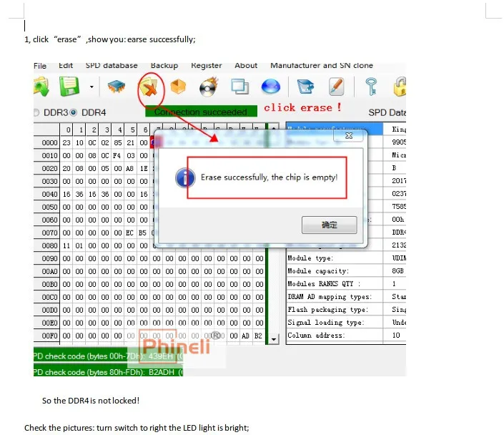The width and height of the screenshot is (504, 435).
Task: Click the blue info icon in dialog
Action: coord(185,177)
